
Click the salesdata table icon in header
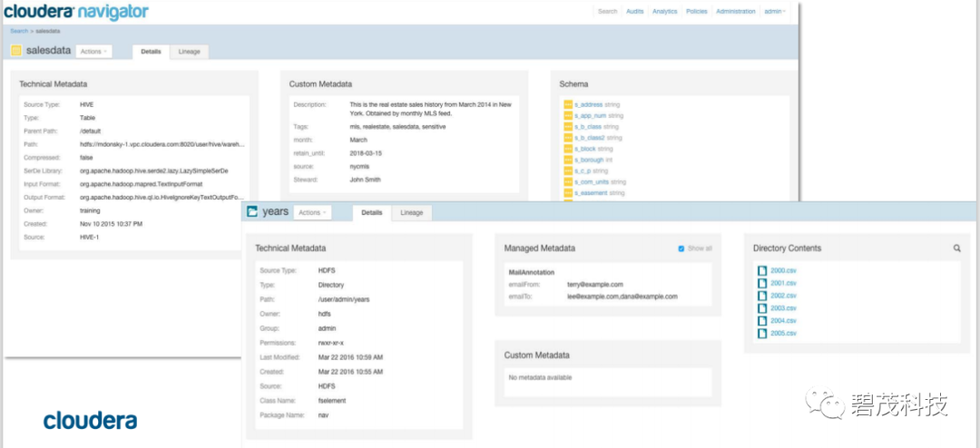17,51
